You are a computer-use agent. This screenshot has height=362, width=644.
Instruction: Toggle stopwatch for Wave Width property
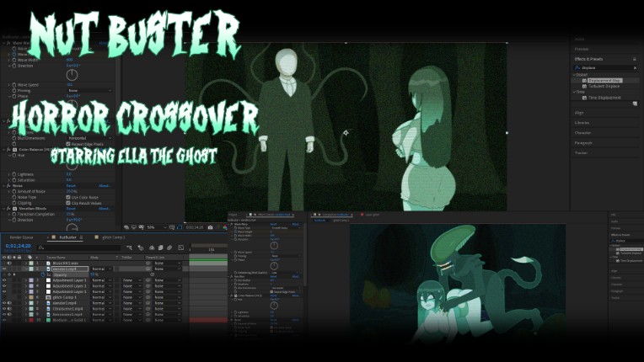coord(14,60)
